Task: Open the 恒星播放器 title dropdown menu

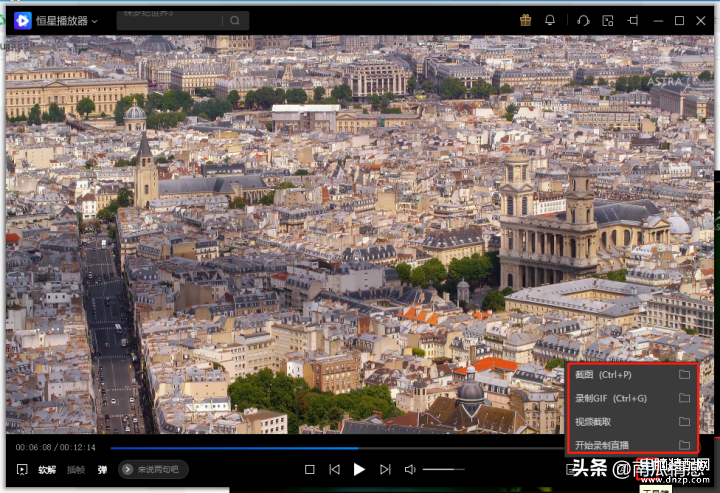Action: (x=95, y=22)
